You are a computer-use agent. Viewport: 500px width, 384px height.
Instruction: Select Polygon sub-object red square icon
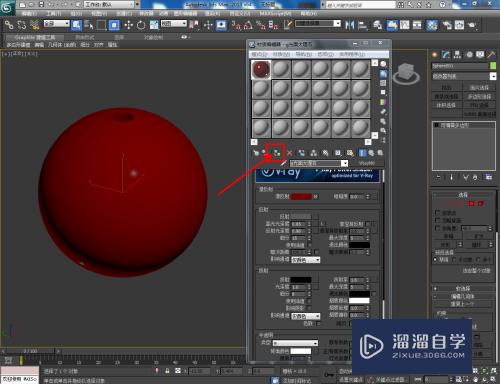(x=471, y=203)
